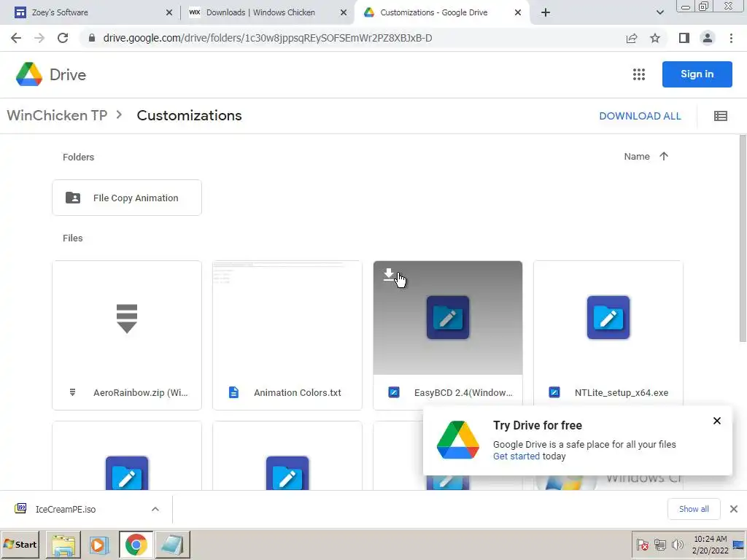747x560 pixels.
Task: Switch to Downloads | Windows Chicken tab
Action: [267, 12]
